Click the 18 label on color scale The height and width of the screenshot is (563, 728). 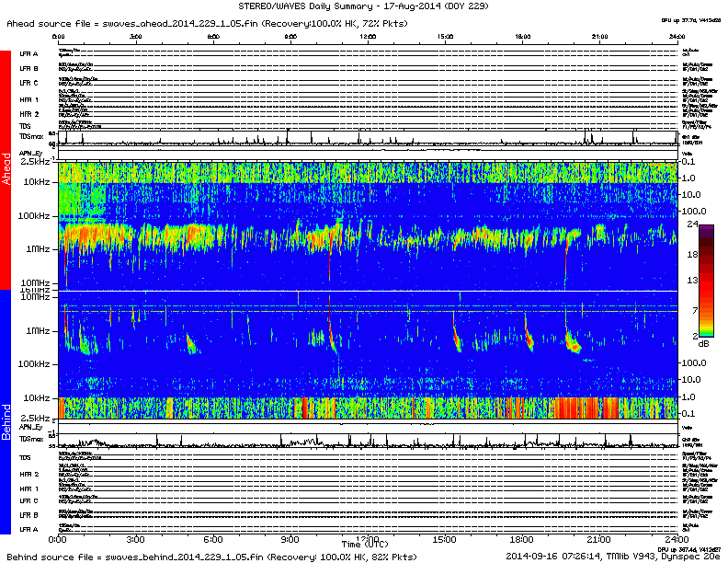pyautogui.click(x=692, y=254)
